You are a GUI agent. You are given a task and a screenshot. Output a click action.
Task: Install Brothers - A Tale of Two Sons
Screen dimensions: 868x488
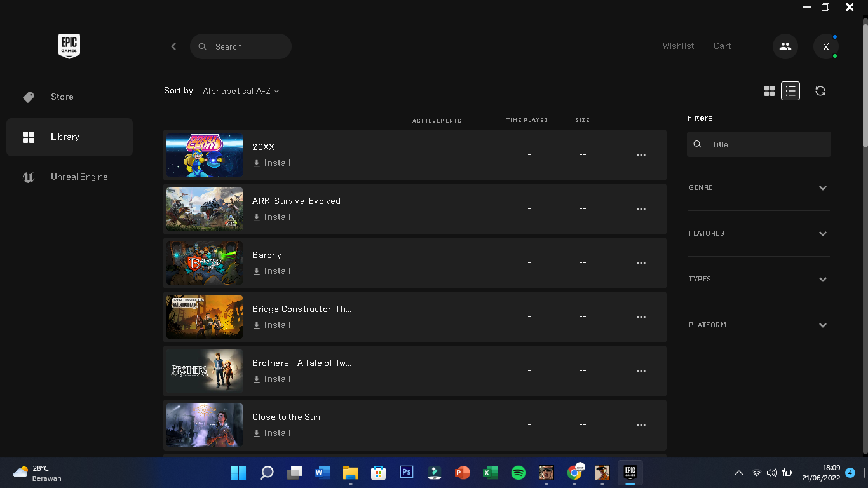point(271,379)
